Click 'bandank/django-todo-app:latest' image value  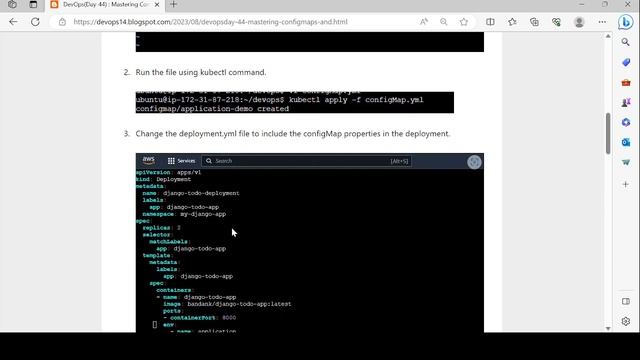pyautogui.click(x=239, y=304)
